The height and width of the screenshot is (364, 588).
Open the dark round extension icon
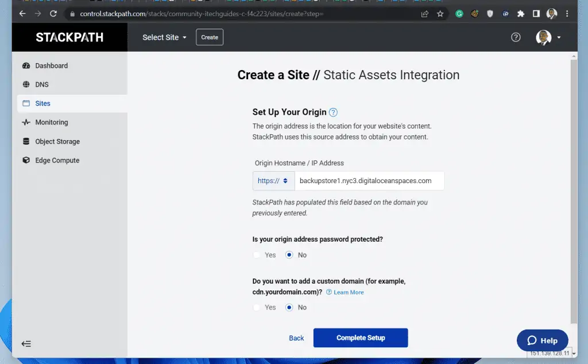(x=505, y=14)
